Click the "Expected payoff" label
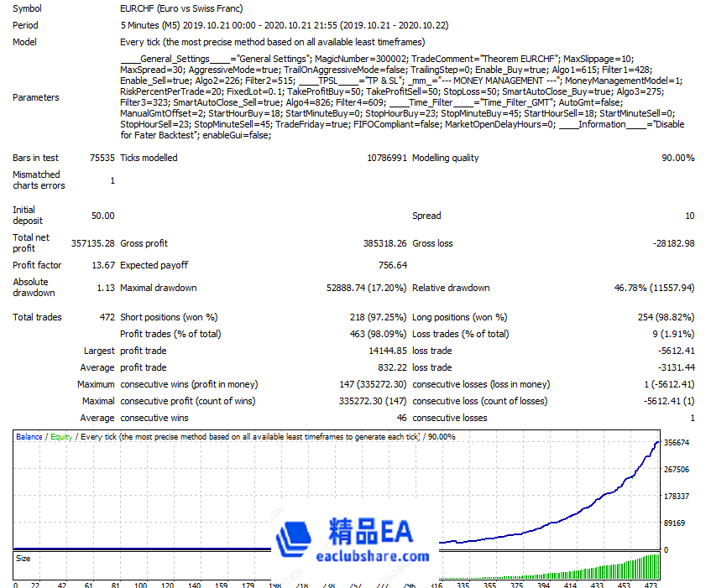 [154, 265]
